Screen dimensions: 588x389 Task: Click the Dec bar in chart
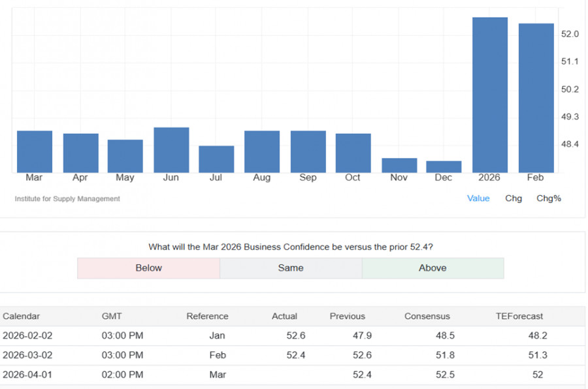(x=444, y=166)
